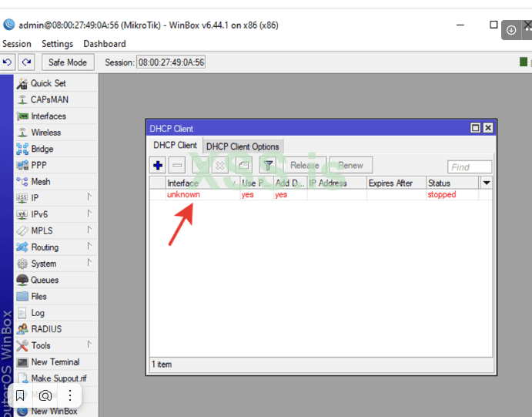The image size is (532, 417).
Task: Expand the IPv6 submenu arrow
Action: 89,214
